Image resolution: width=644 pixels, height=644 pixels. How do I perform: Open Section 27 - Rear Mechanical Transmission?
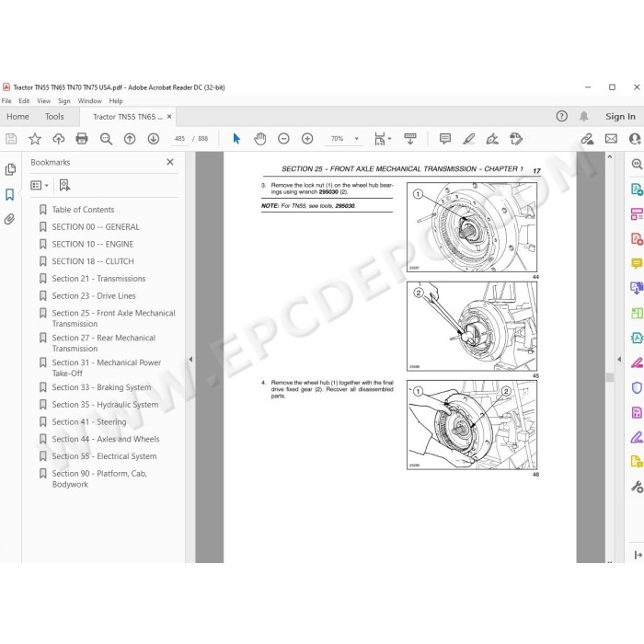point(103,343)
